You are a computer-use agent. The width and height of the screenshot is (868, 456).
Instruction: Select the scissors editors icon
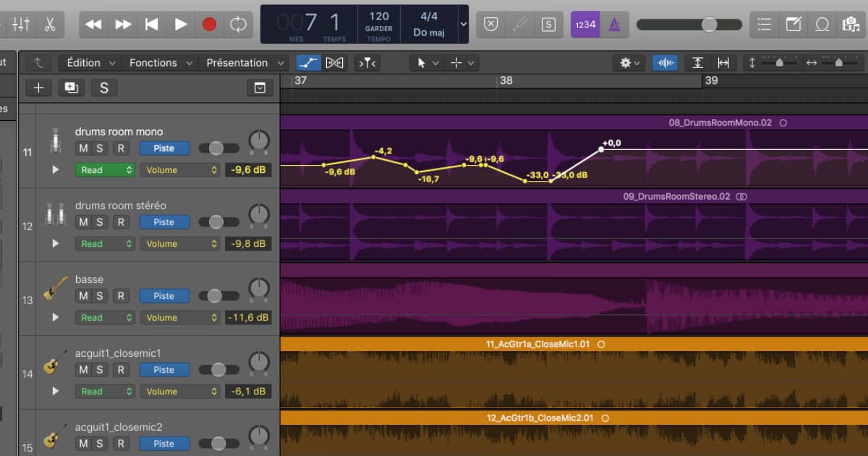coord(50,24)
